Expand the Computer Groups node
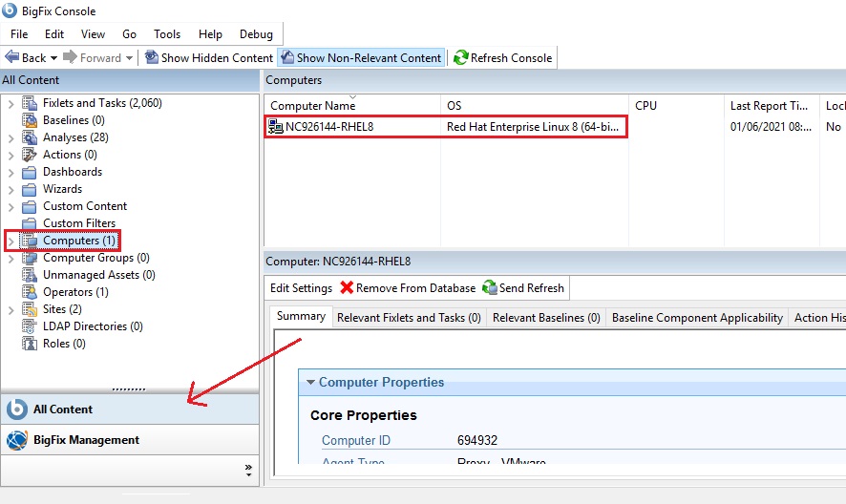Viewport: 846px width, 504px height. tap(11, 259)
